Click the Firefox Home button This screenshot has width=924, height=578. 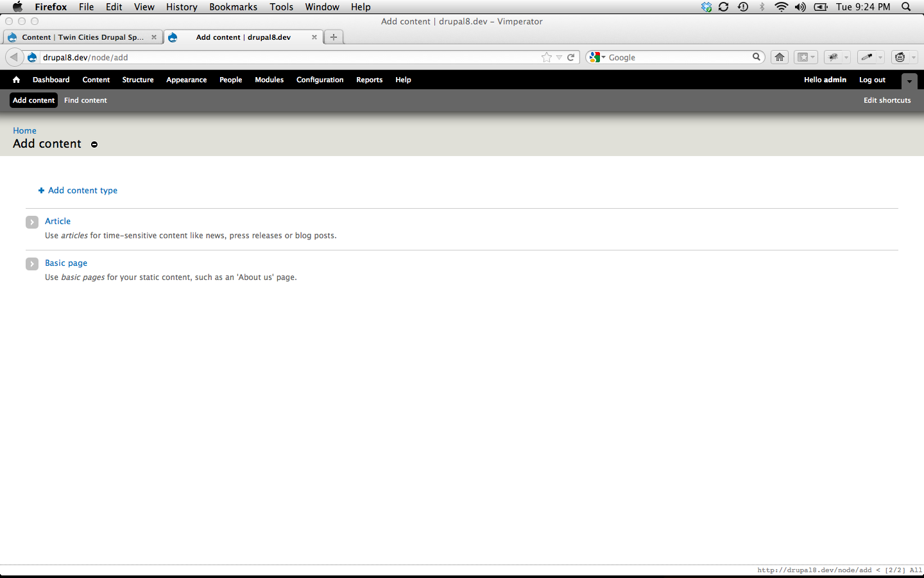click(x=779, y=57)
